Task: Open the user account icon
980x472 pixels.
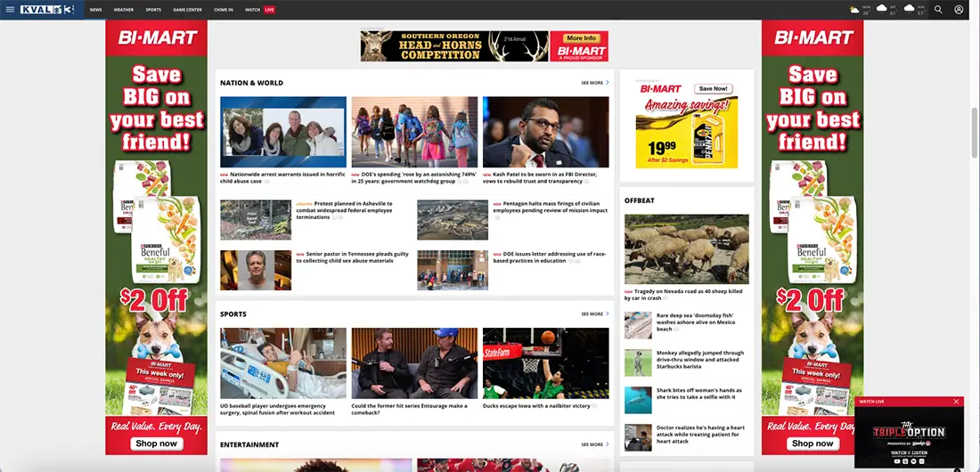Action: coord(959,10)
